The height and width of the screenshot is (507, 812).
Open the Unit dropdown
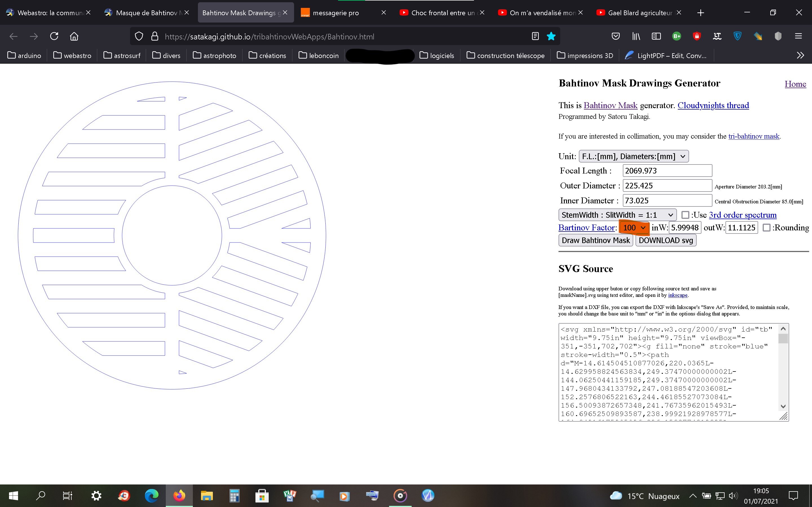tap(633, 156)
